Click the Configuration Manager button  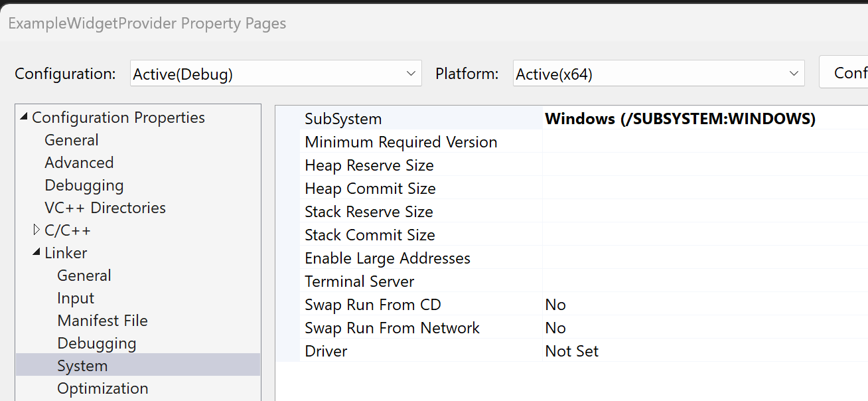(853, 72)
